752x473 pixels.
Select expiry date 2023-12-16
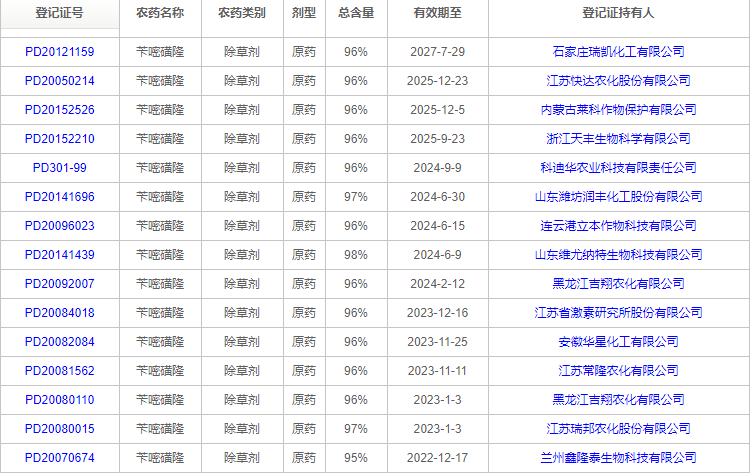pyautogui.click(x=437, y=313)
